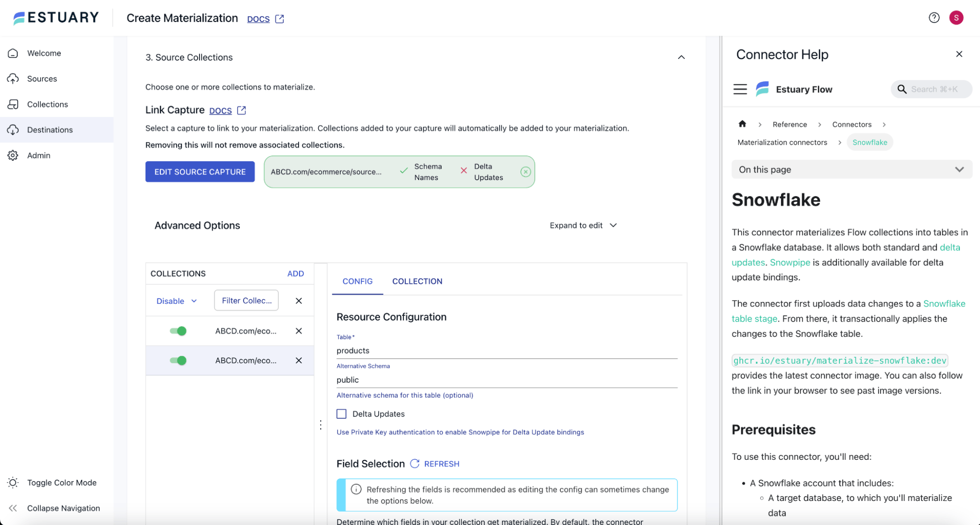Clear the collections filter with X
This screenshot has height=525, width=980.
point(299,300)
